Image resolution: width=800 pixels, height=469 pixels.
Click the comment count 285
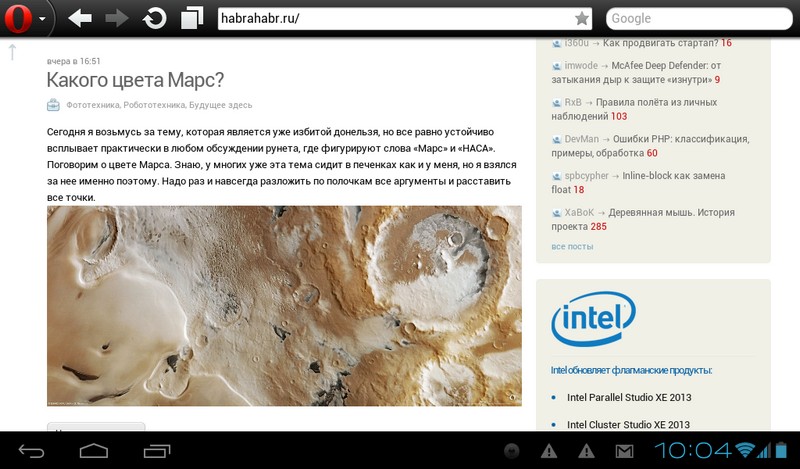[x=598, y=227]
